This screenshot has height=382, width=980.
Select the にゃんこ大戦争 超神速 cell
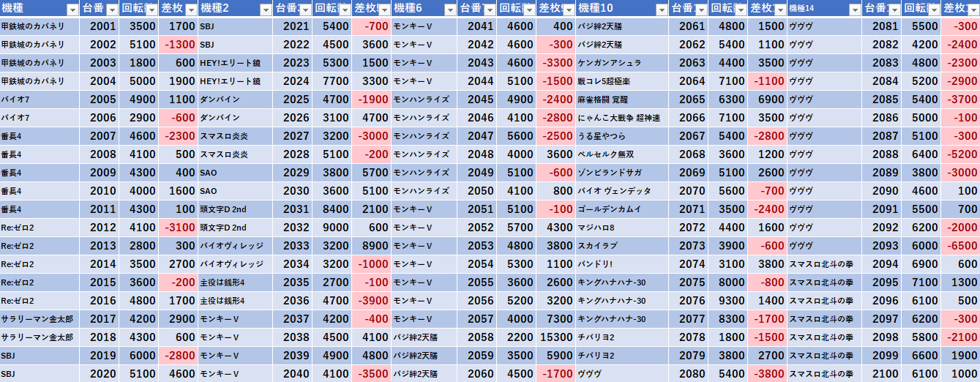(x=623, y=118)
